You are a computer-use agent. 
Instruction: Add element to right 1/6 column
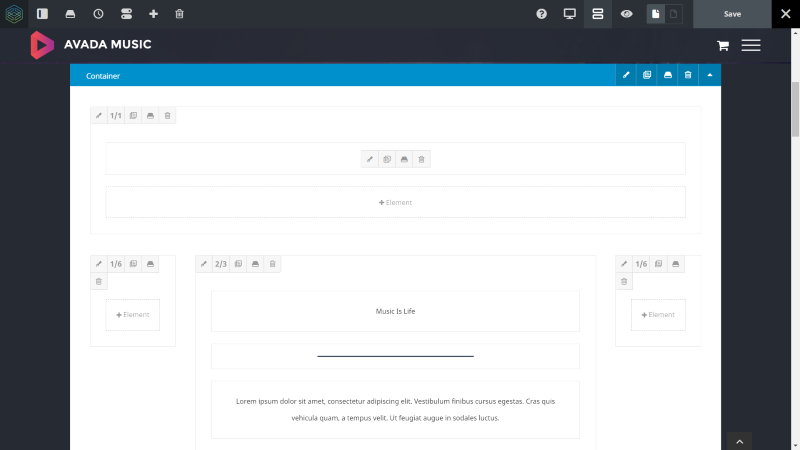tap(658, 315)
